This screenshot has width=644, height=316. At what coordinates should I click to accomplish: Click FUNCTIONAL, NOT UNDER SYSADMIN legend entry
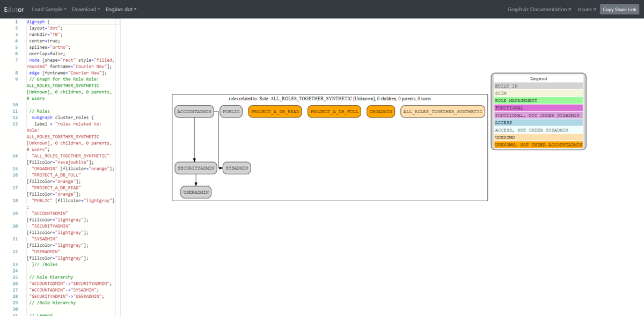point(538,115)
